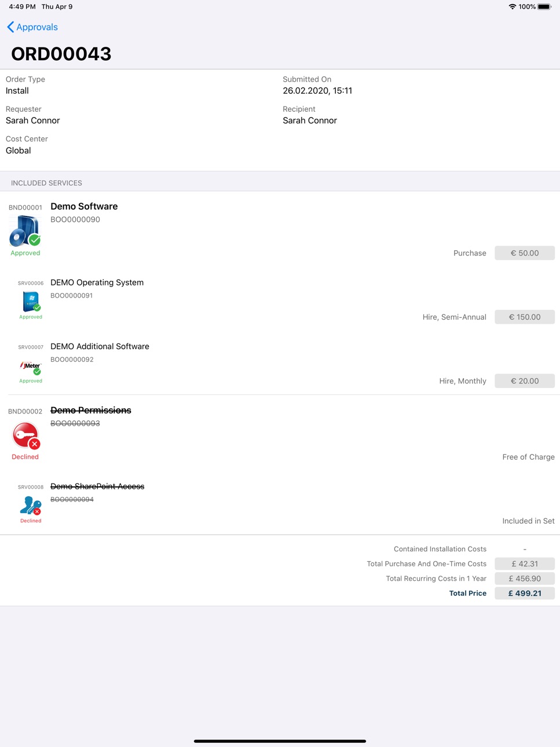The width and height of the screenshot is (560, 747).
Task: Select the Free of Charge label
Action: [529, 457]
